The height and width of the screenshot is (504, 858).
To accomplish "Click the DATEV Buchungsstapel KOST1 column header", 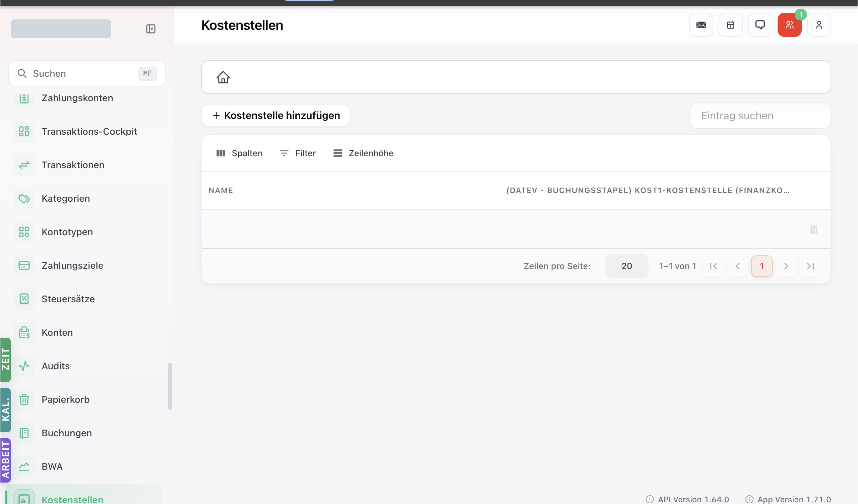I will tap(648, 190).
